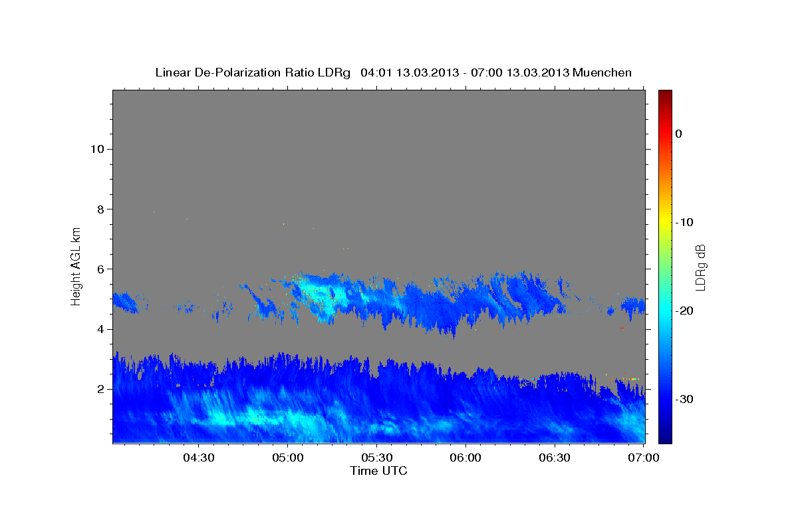Screen dimensions: 798x532
Task: Click the colorbar value -10
Action: point(684,222)
